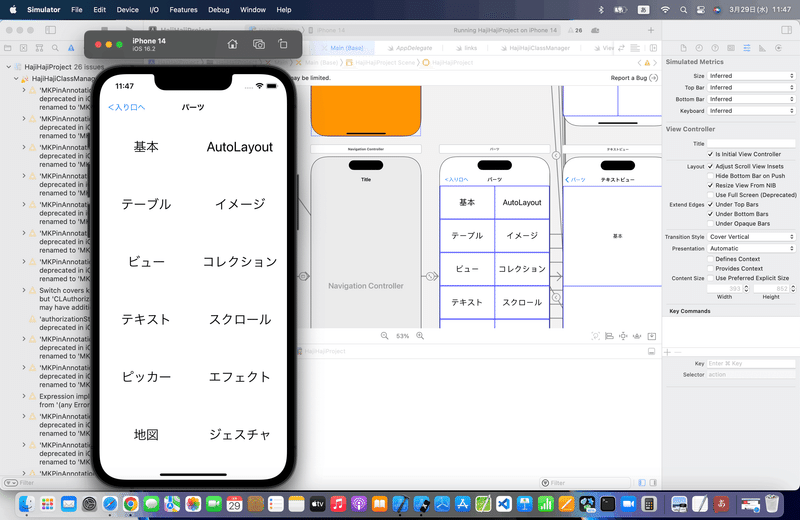Click the View Controller Title field
The image size is (800, 520).
point(751,143)
